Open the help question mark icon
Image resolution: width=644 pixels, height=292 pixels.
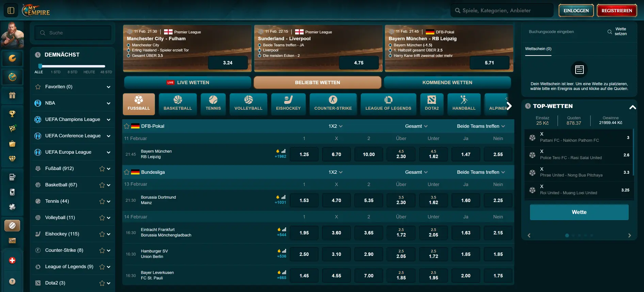(12, 281)
